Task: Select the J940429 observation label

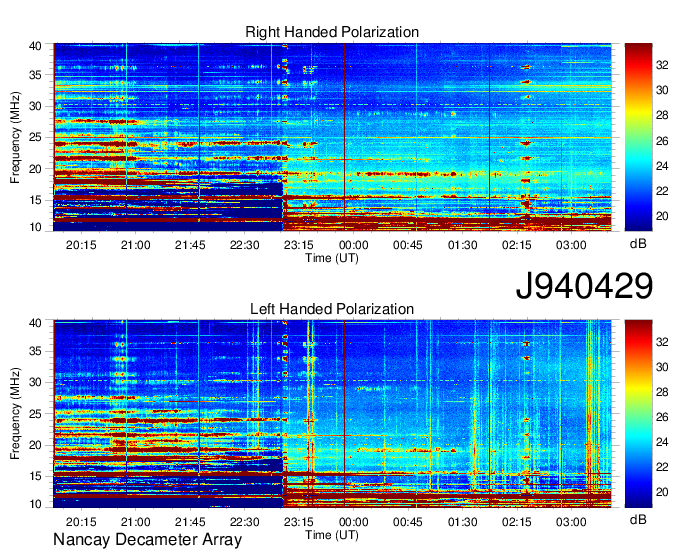Action: click(584, 286)
